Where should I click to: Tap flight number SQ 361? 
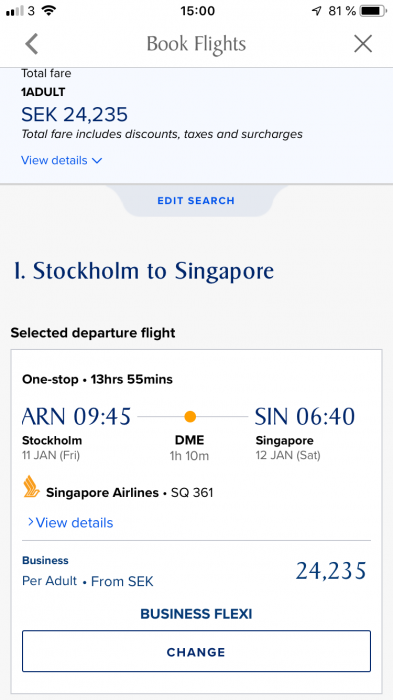(192, 493)
